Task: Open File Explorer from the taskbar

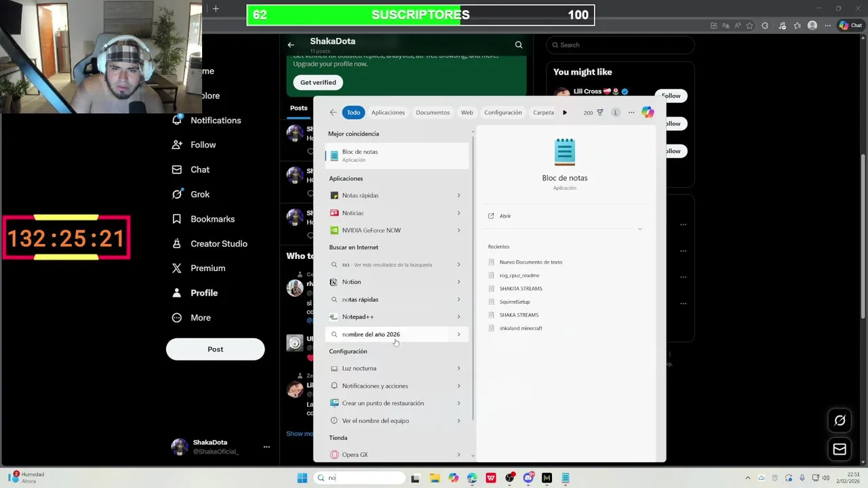Action: (435, 478)
